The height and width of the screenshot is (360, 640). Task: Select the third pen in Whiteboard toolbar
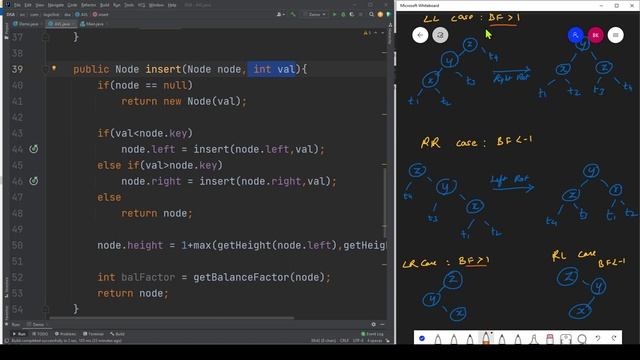tap(470, 338)
